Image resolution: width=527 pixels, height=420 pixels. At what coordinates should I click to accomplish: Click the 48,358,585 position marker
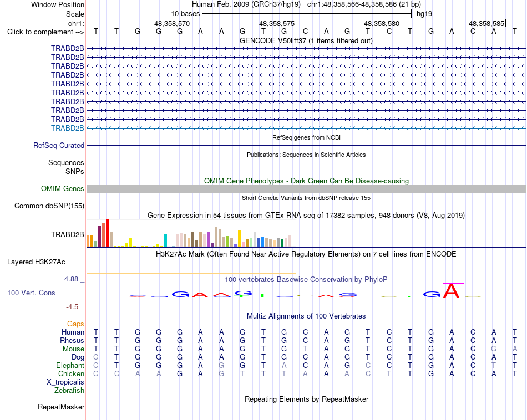(x=487, y=23)
